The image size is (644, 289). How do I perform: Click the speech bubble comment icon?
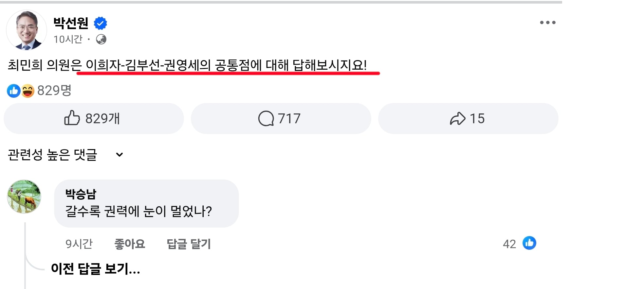(x=266, y=118)
